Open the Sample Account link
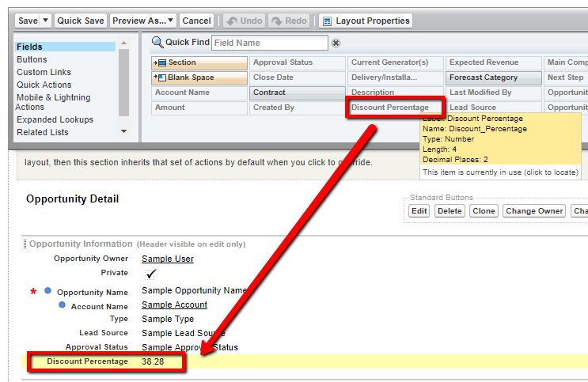 [174, 304]
